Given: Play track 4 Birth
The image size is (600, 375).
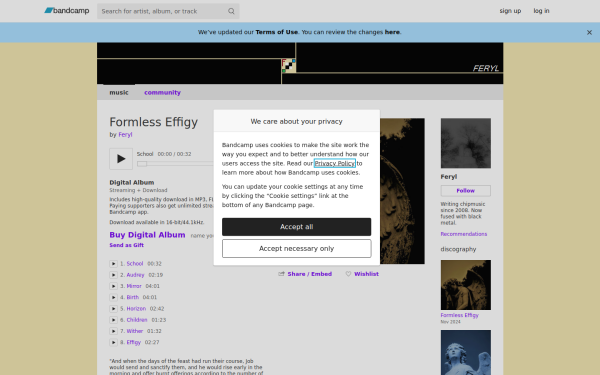Looking at the screenshot, I should click(x=113, y=297).
